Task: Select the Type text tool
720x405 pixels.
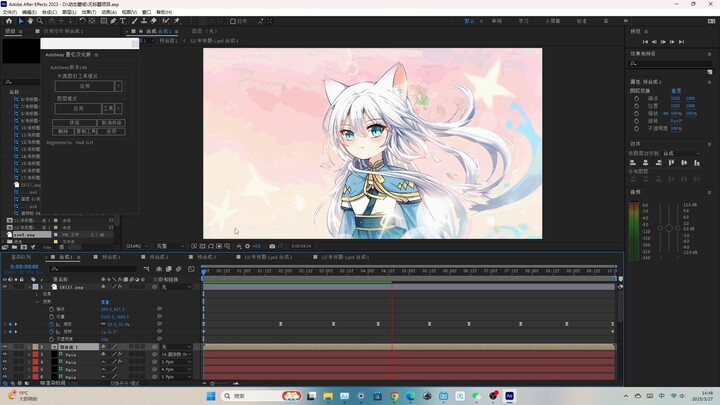Action: pos(121,20)
